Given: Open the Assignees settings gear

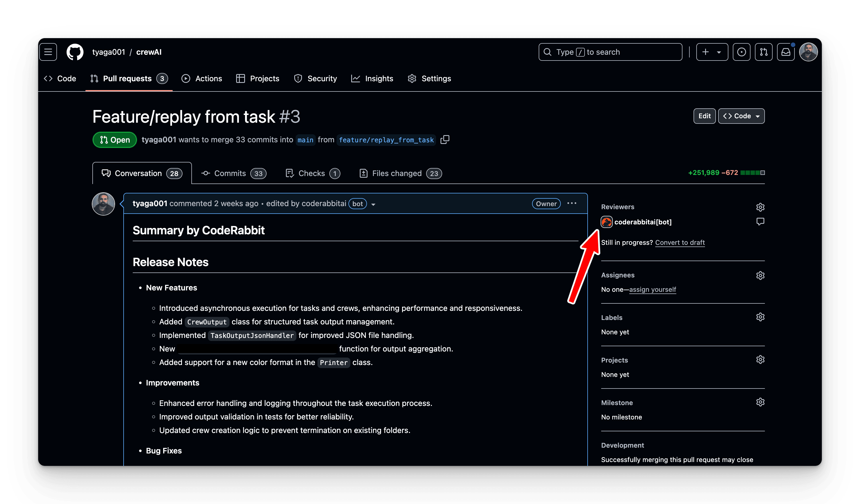Looking at the screenshot, I should [760, 275].
